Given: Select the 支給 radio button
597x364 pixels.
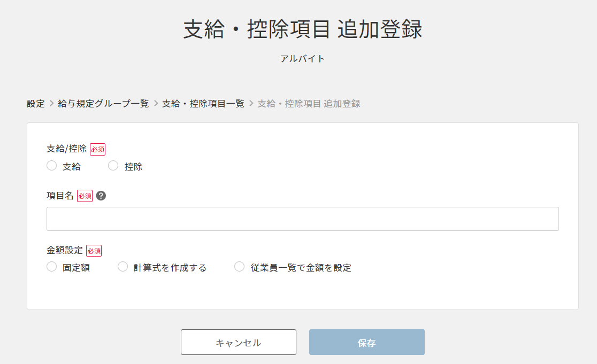Looking at the screenshot, I should click(x=52, y=166).
